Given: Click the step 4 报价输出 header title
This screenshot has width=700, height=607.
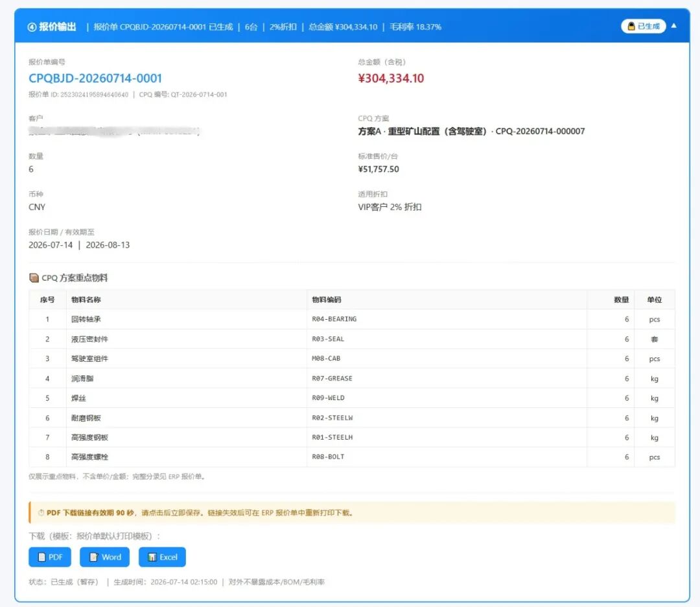Looking at the screenshot, I should (x=52, y=27).
